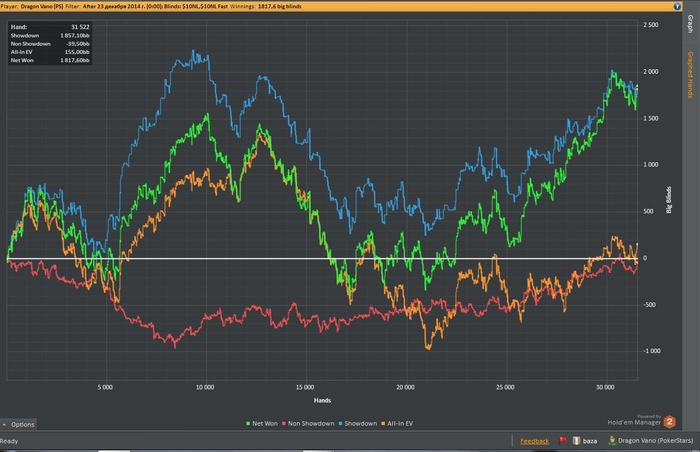
Task: Open the Feedback link in the status bar
Action: pos(534,441)
